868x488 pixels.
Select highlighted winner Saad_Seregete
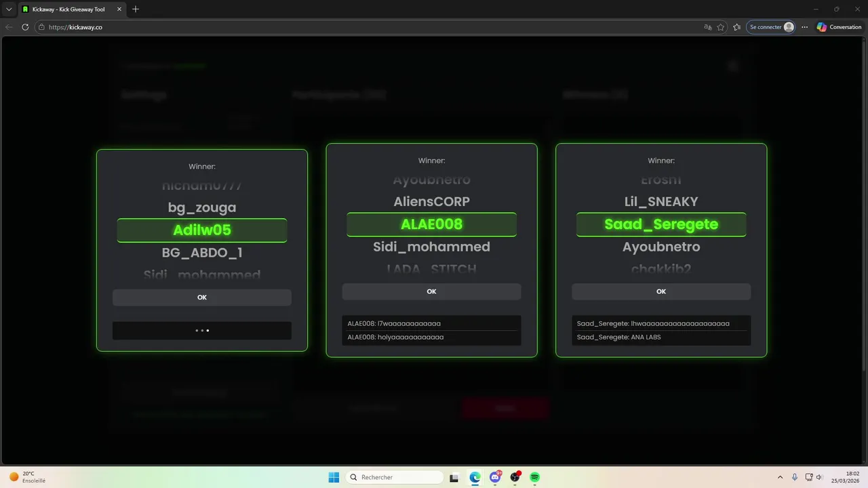click(x=661, y=224)
